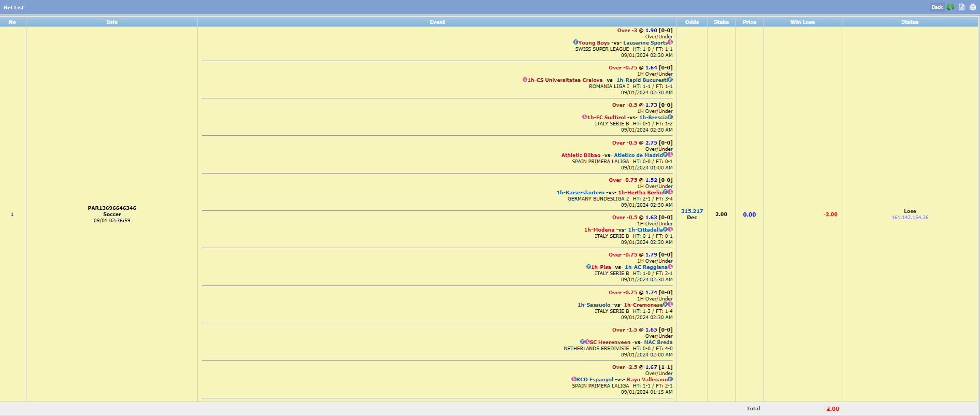
Task: Select bet reference PAR13696646346
Action: pyautogui.click(x=112, y=208)
